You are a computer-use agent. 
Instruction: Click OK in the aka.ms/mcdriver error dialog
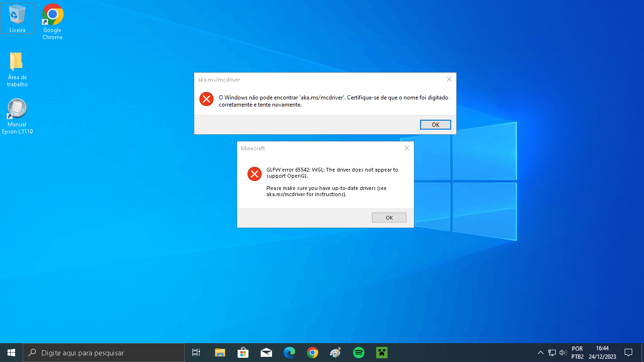(x=436, y=124)
